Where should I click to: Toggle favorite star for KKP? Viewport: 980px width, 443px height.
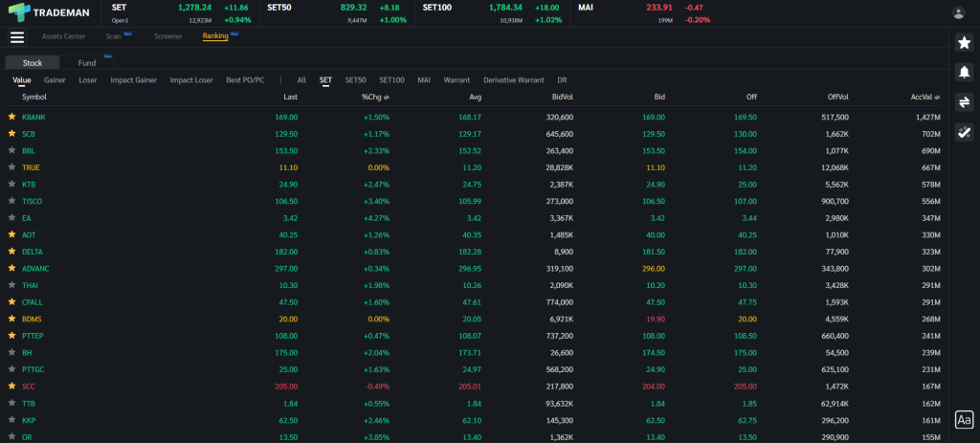11,420
